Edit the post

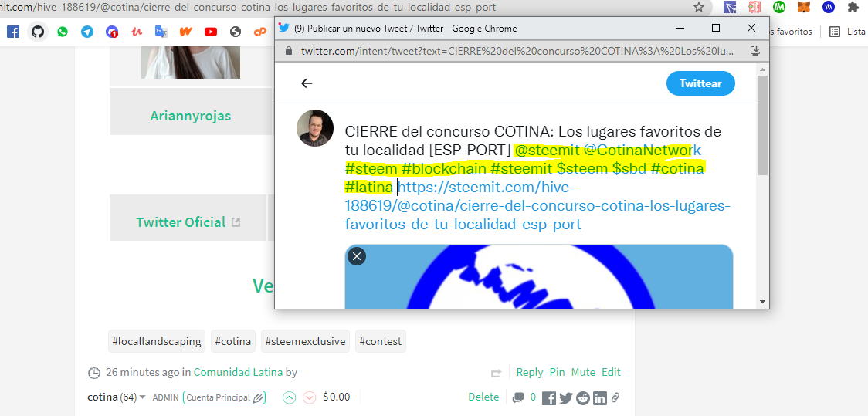pyautogui.click(x=611, y=372)
